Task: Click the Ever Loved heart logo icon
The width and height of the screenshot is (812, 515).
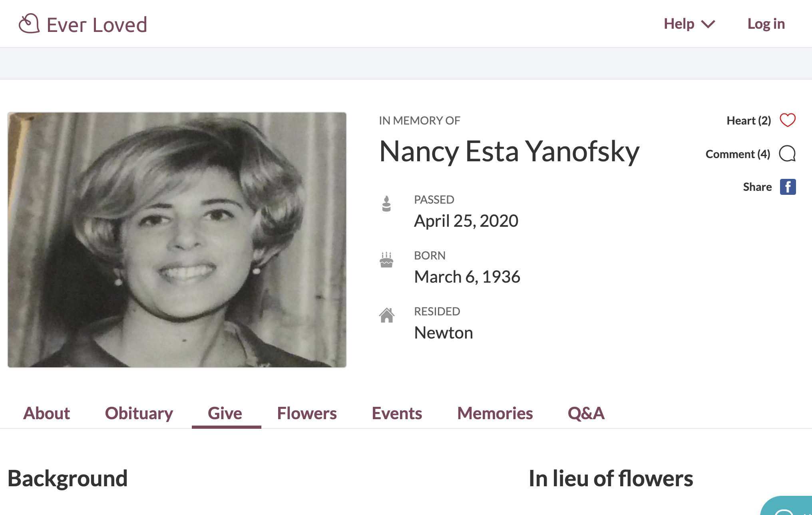Action: click(x=29, y=24)
